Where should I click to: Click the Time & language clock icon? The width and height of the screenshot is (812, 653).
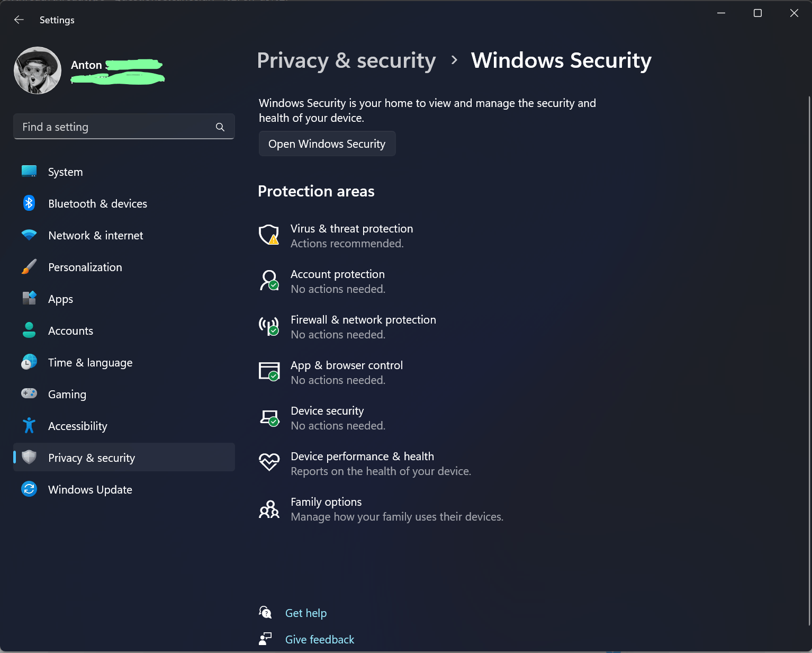pos(29,362)
